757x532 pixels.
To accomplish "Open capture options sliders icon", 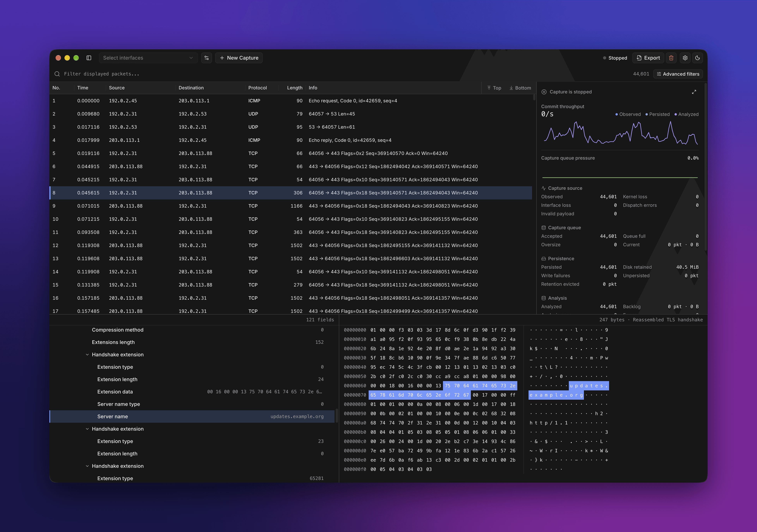I will pyautogui.click(x=206, y=58).
